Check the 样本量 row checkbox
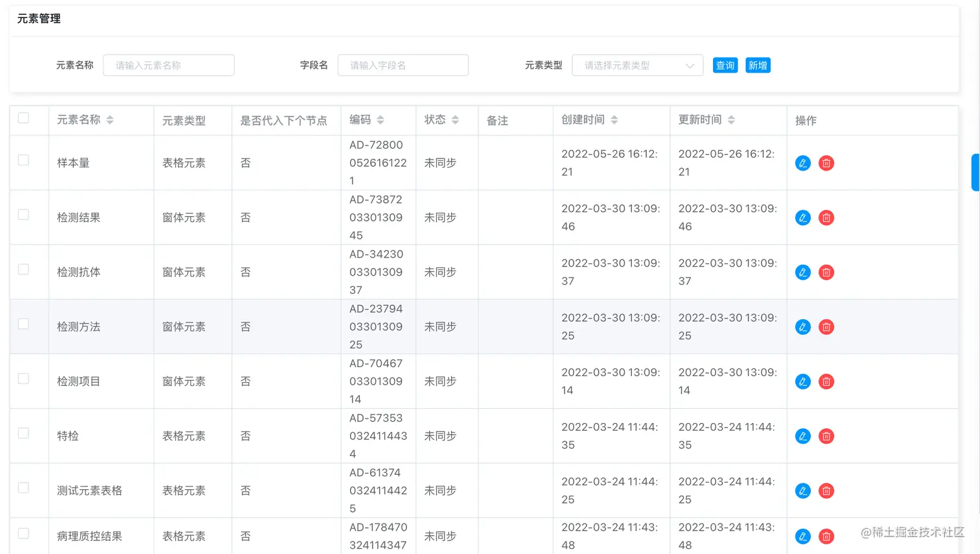Screen dimensions: 980x554 [23, 160]
